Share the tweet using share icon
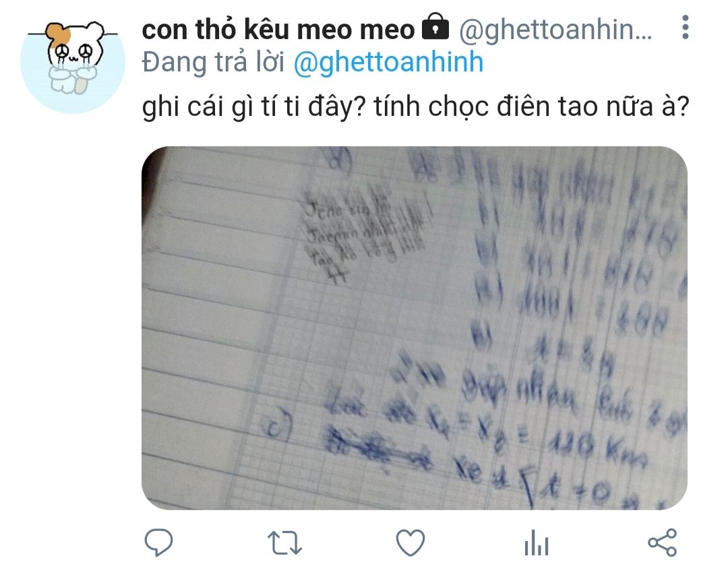Viewport: 728px width, 570px height. (x=663, y=542)
